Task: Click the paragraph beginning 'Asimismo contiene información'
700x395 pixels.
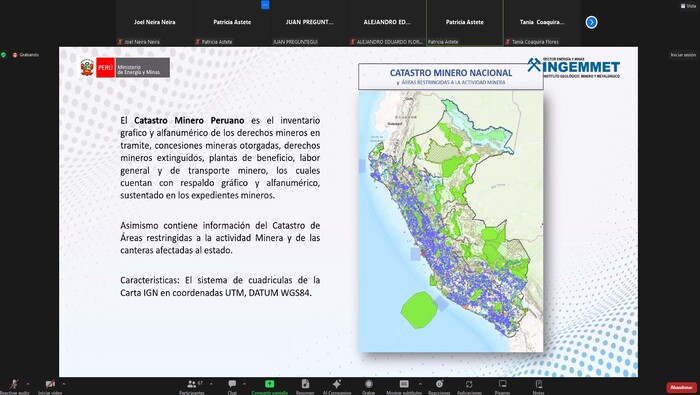Action: [220, 238]
